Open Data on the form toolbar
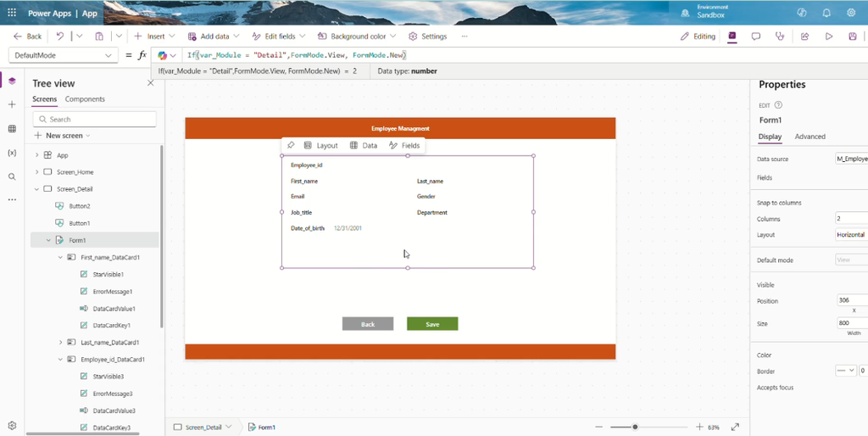This screenshot has width=868, height=436. pyautogui.click(x=364, y=145)
